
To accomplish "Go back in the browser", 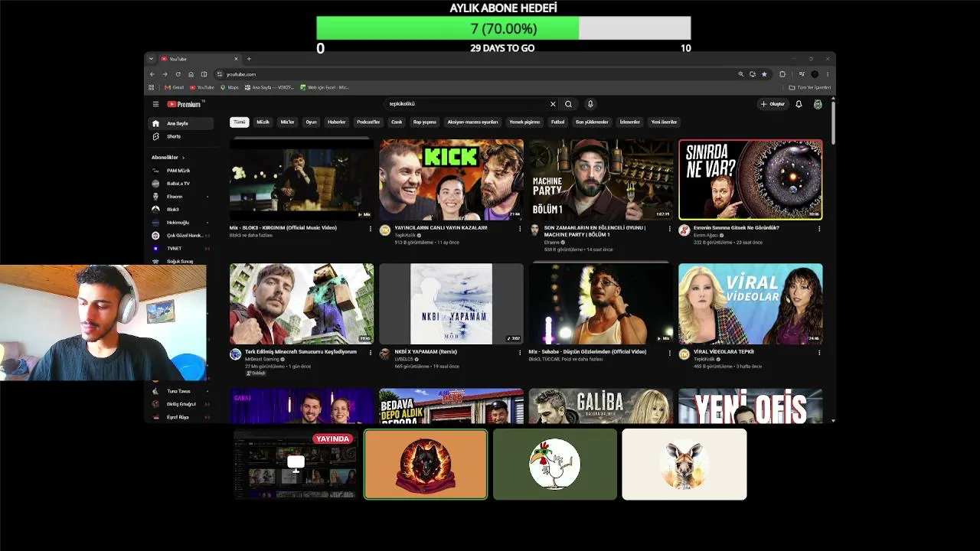I will (152, 74).
